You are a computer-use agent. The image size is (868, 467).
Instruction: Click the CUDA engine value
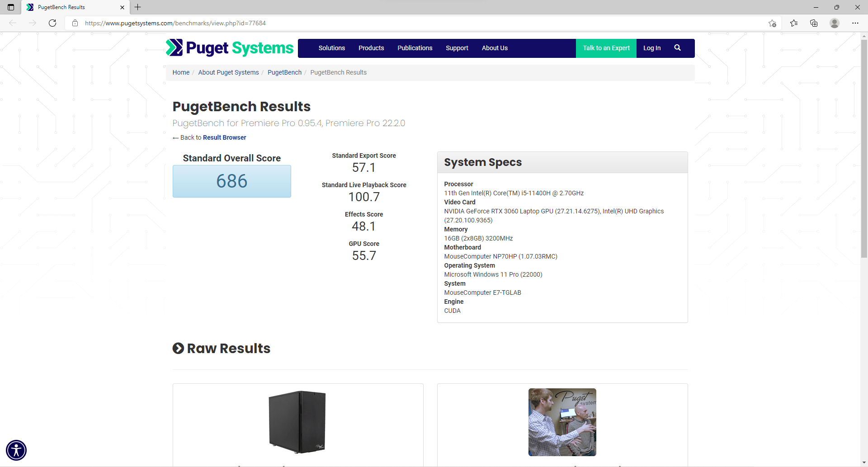tap(452, 311)
